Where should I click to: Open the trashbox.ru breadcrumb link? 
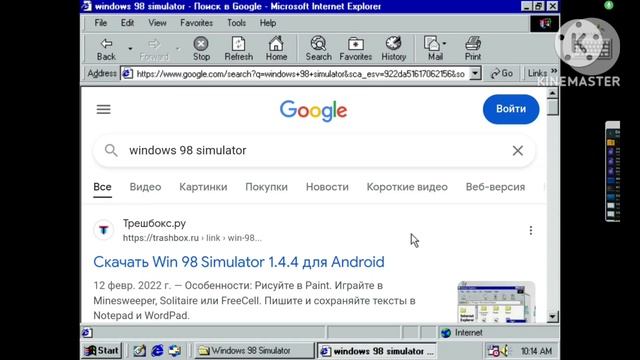point(192,238)
